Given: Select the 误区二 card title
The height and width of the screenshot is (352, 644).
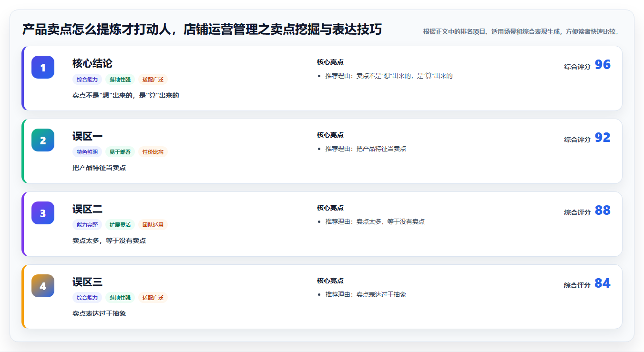Looking at the screenshot, I should [x=87, y=209].
